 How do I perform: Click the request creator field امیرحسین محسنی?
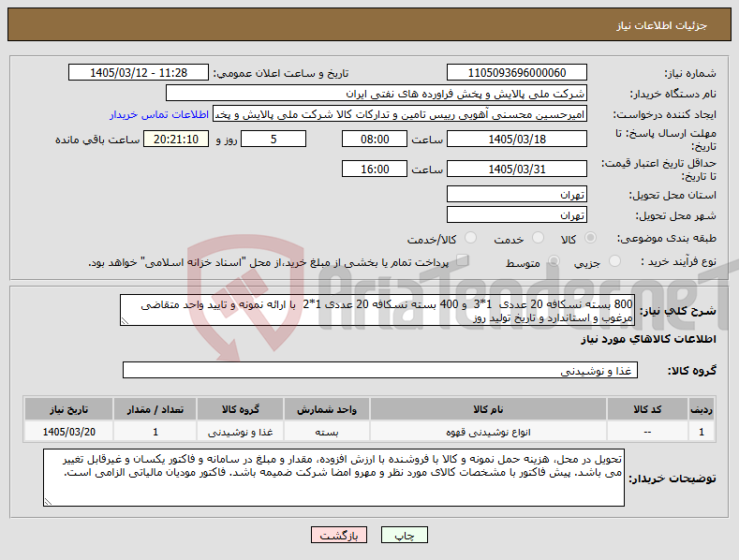[x=400, y=114]
